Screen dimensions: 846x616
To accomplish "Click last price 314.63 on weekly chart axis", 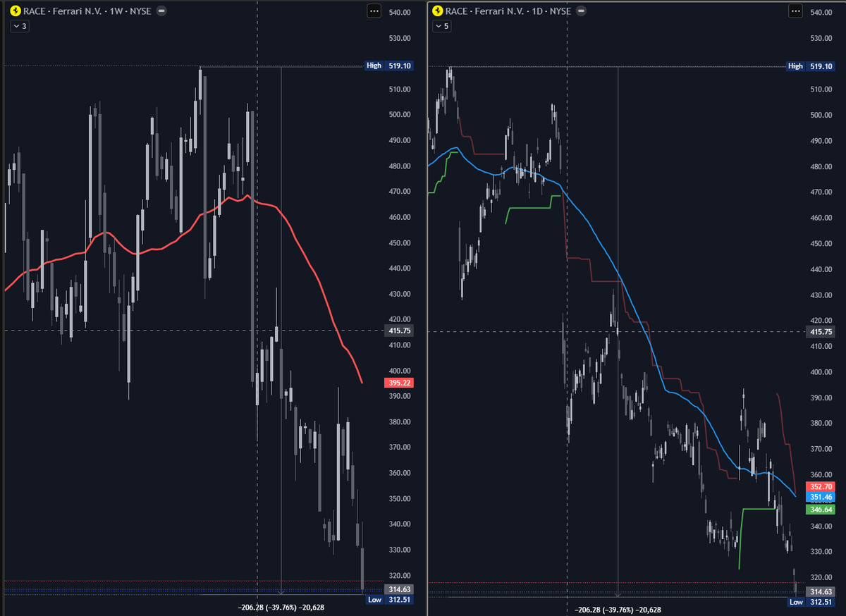I will [x=398, y=589].
